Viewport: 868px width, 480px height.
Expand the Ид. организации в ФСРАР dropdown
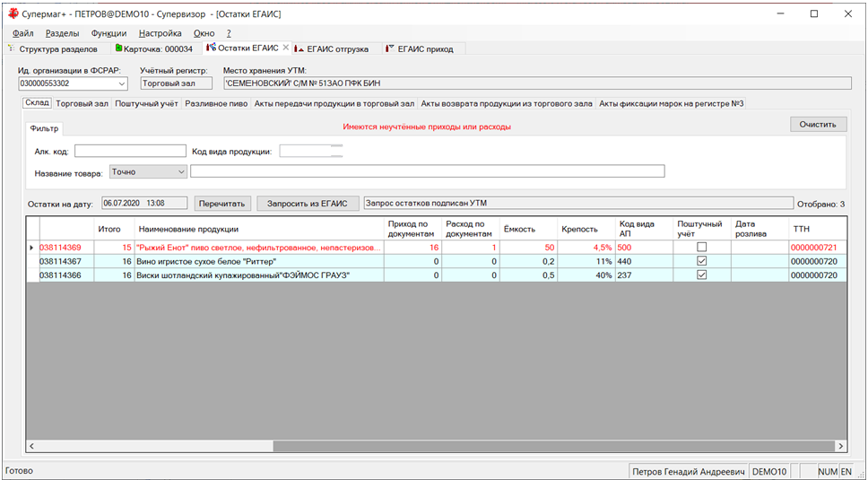126,83
